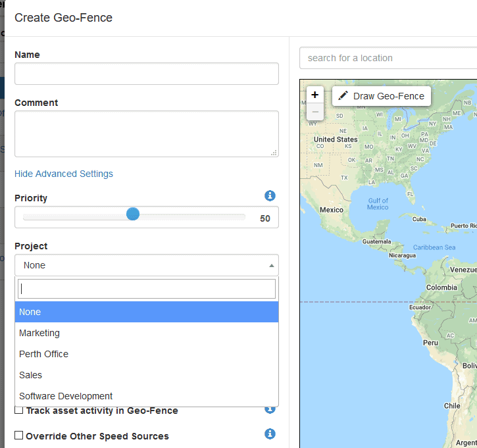Click Ecuador label on the map

click(x=420, y=307)
